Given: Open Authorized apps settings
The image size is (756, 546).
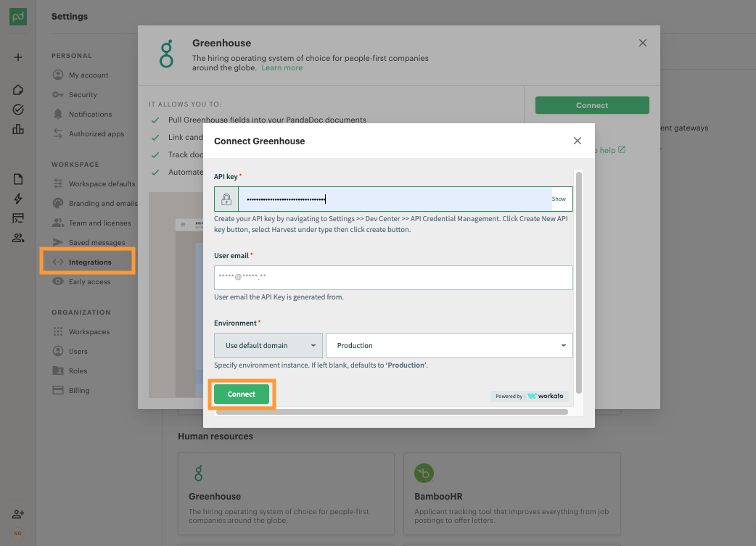Looking at the screenshot, I should pyautogui.click(x=89, y=134).
